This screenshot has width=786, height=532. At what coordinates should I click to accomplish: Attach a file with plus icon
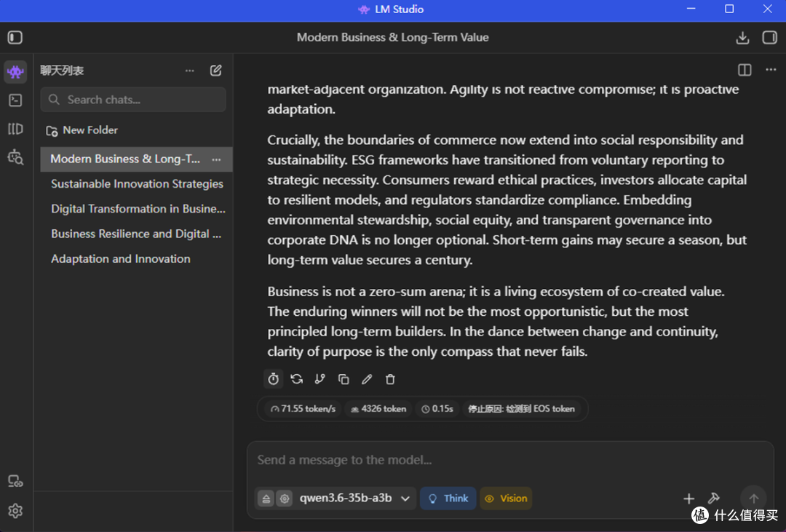(x=688, y=499)
